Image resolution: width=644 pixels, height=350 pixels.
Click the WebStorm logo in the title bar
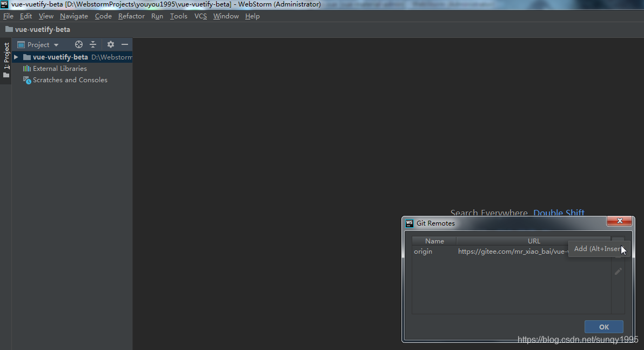4,4
